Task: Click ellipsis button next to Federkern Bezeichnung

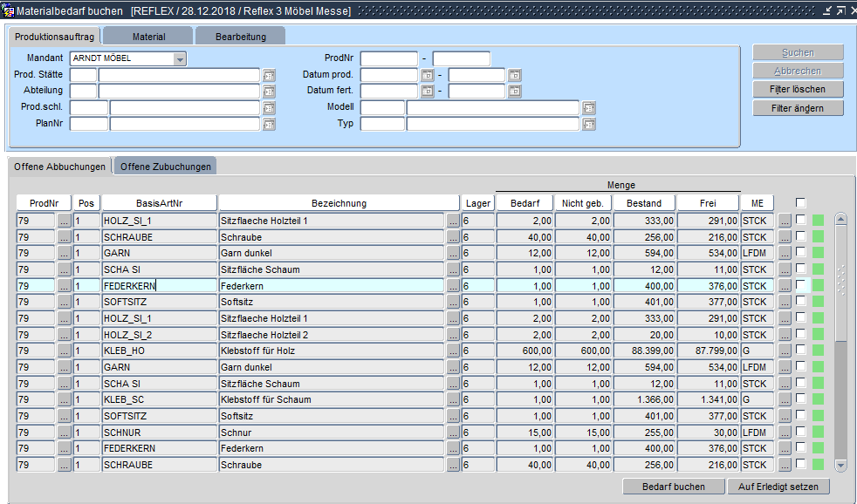Action: pos(453,286)
